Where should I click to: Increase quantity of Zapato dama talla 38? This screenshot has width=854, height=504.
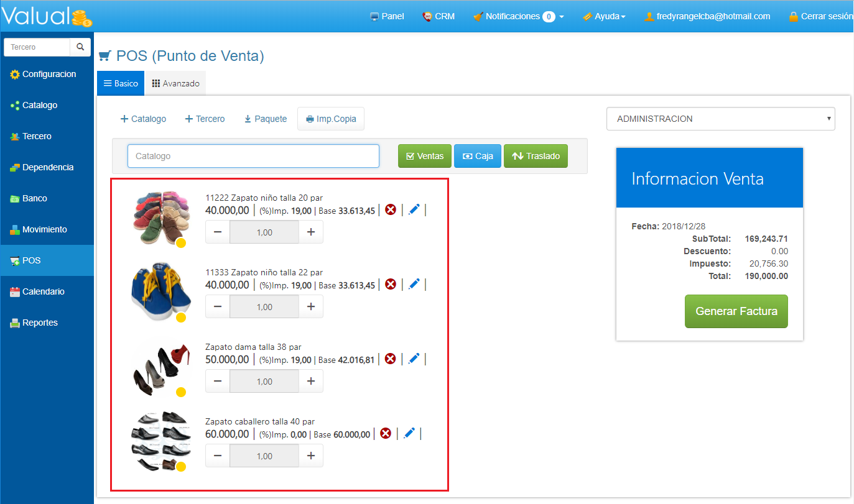[x=311, y=381]
